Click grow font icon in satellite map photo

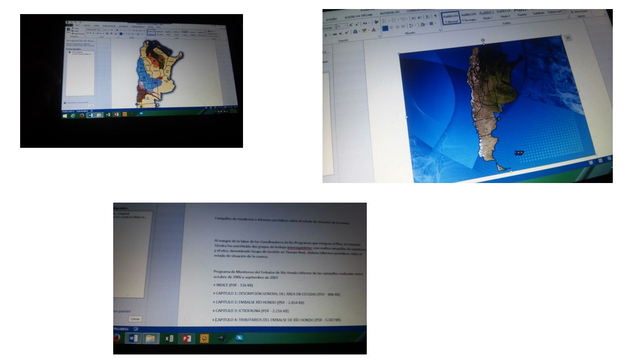pos(351,25)
